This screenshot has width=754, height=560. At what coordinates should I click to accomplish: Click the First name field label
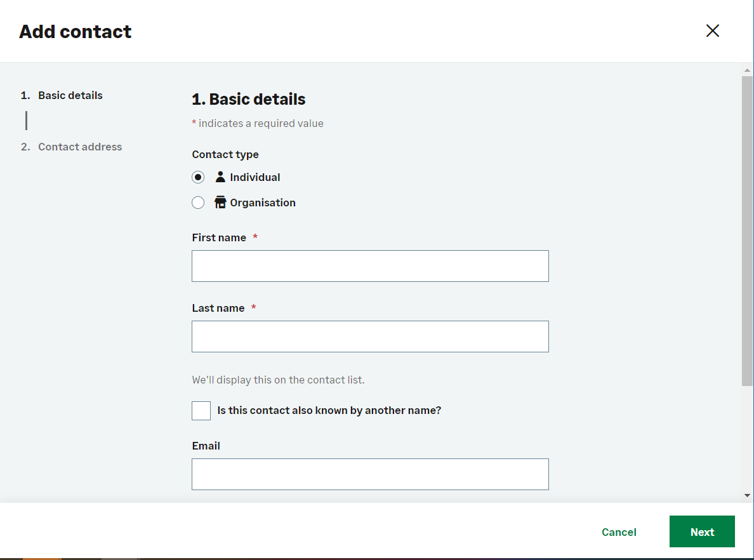(219, 237)
